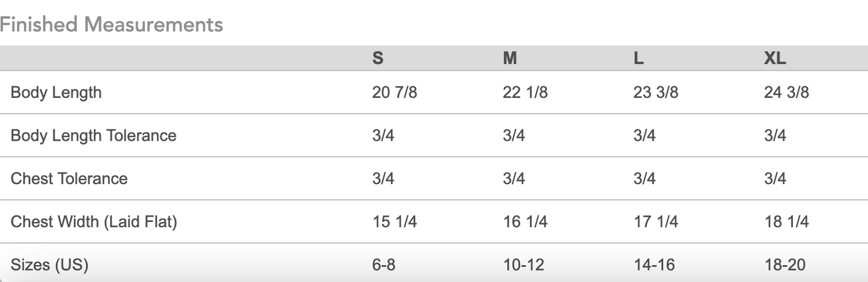This screenshot has width=868, height=282.
Task: Select the Body Length row label
Action: 56,93
